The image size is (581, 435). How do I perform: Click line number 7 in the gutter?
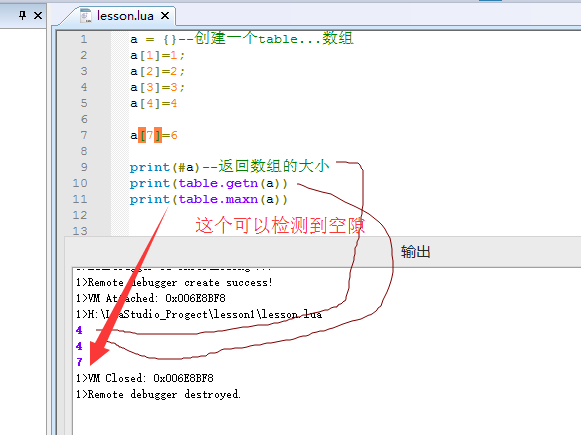click(x=84, y=135)
